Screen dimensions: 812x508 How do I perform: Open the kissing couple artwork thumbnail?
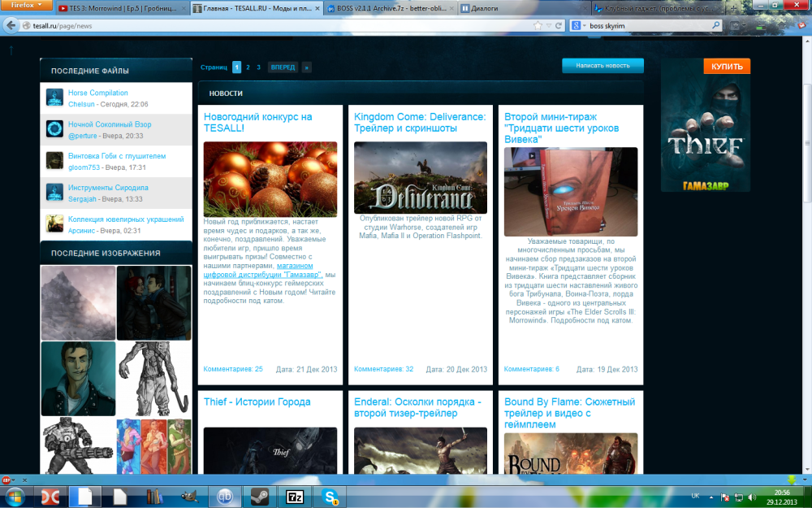153,303
